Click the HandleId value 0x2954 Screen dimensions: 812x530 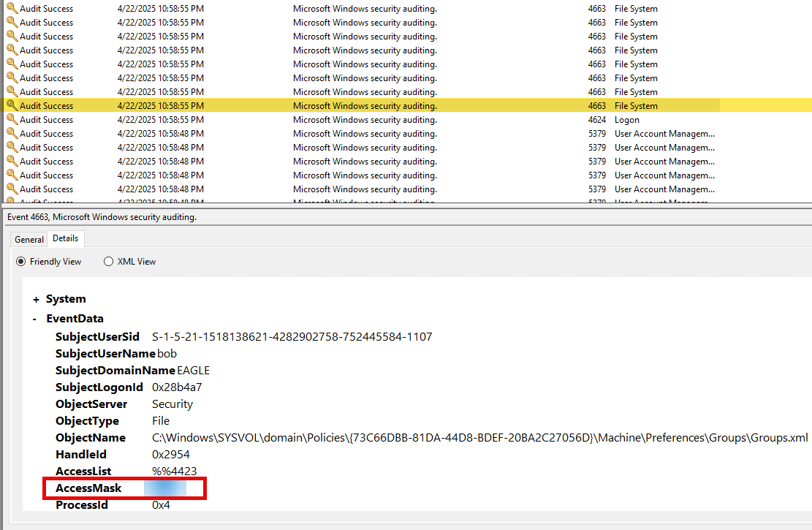point(172,455)
